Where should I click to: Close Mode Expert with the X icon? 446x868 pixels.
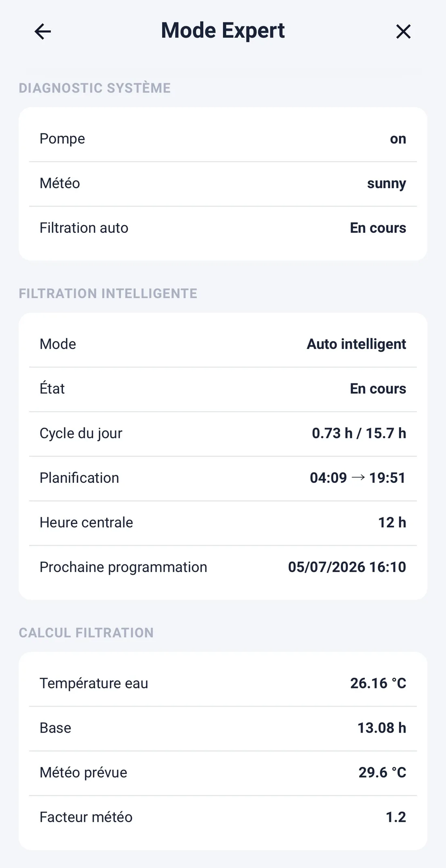click(403, 31)
